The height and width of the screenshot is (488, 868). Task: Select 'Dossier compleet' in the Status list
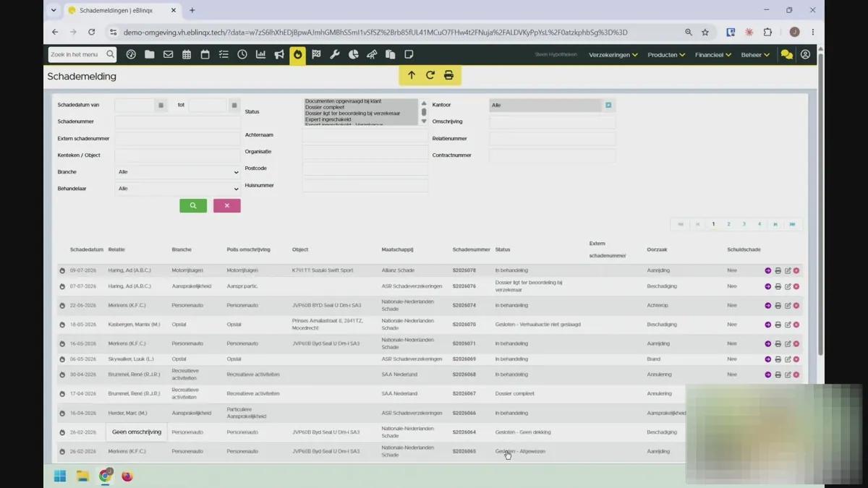[x=324, y=107]
